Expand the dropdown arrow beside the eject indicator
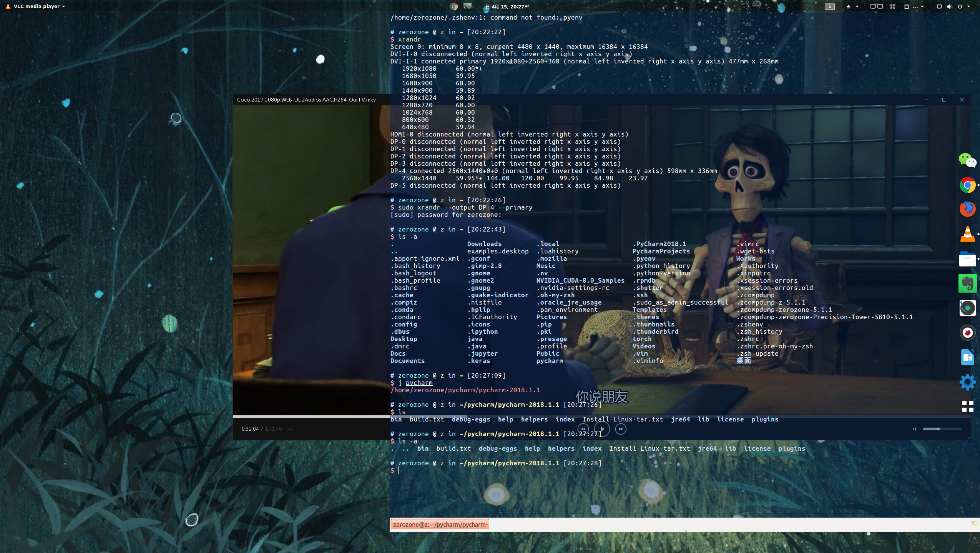Image resolution: width=980 pixels, height=553 pixels. 857,6
